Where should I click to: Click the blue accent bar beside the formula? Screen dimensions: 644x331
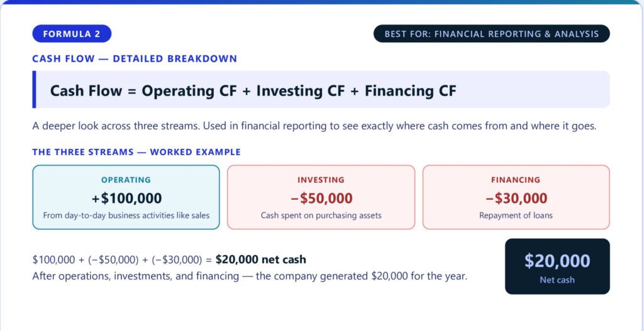[x=34, y=90]
